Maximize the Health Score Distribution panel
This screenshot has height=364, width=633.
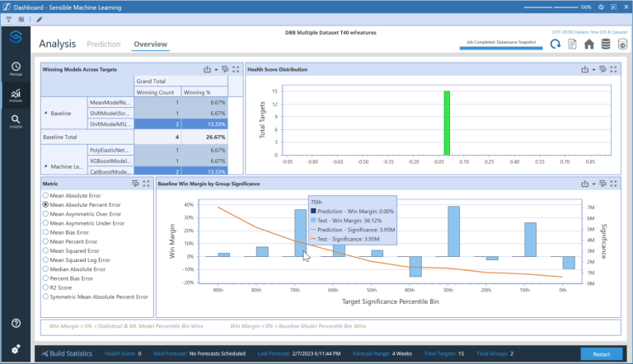coord(614,70)
